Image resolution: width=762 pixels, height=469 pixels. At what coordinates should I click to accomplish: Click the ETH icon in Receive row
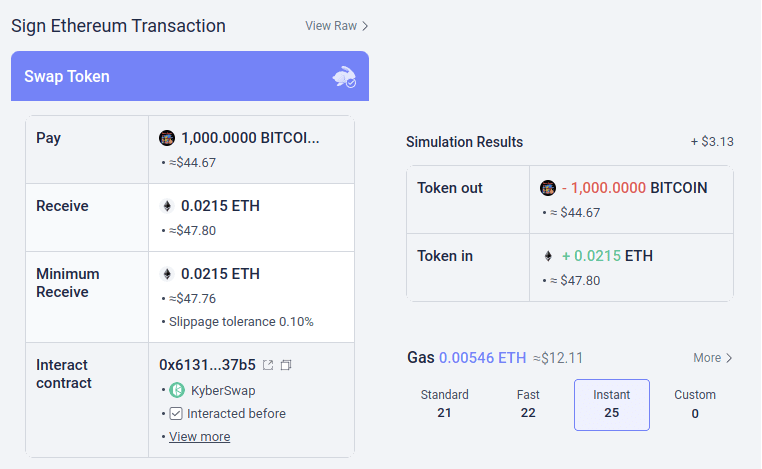click(167, 206)
